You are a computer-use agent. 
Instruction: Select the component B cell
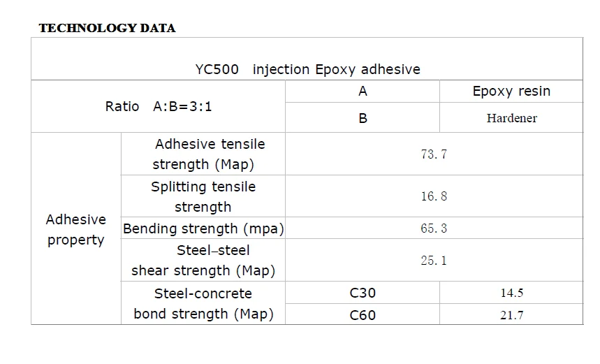[x=363, y=118]
